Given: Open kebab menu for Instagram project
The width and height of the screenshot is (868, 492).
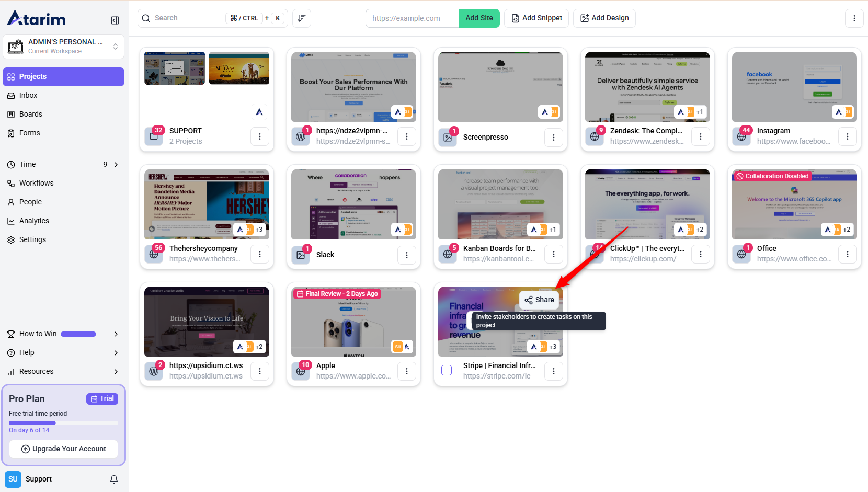Looking at the screenshot, I should coord(848,136).
